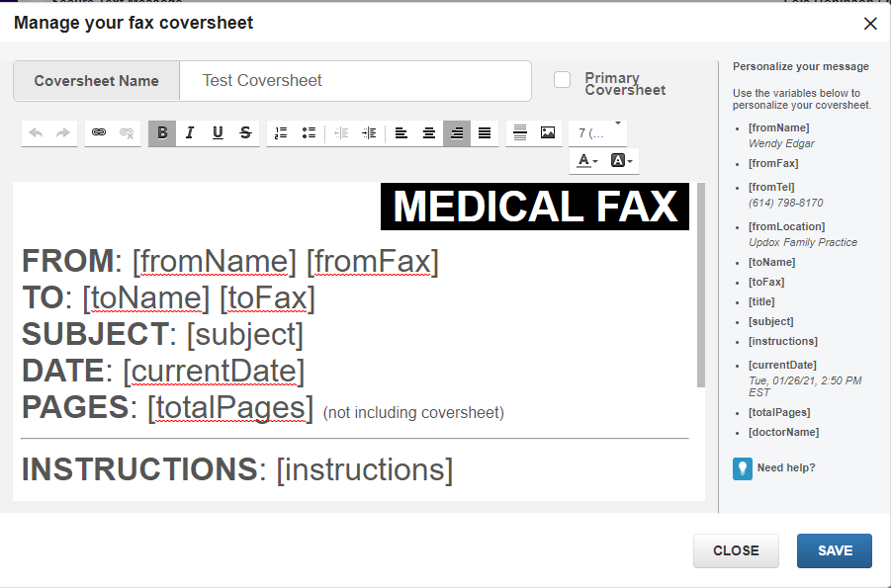Click the lightbulb help icon
This screenshot has height=588, width=891.
pyautogui.click(x=742, y=468)
